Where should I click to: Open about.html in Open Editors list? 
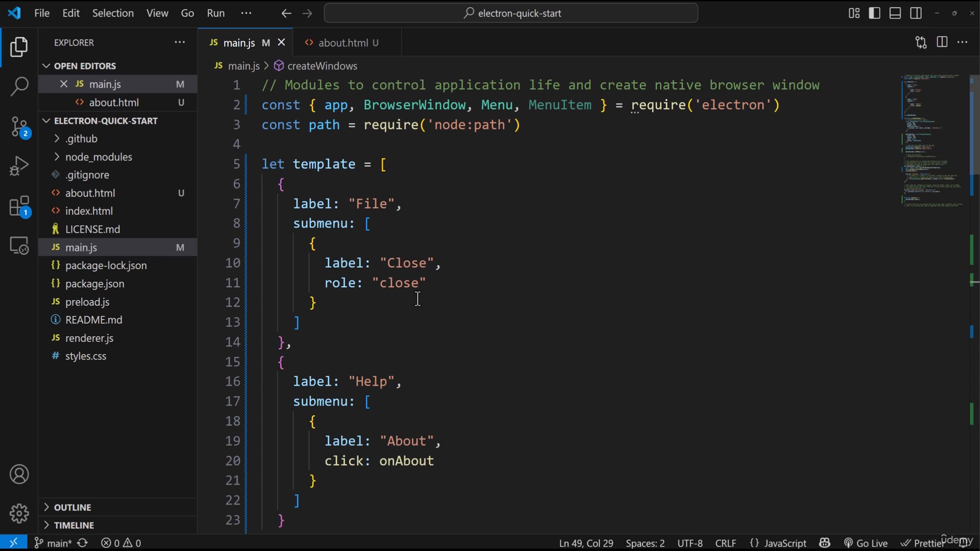pyautogui.click(x=117, y=103)
